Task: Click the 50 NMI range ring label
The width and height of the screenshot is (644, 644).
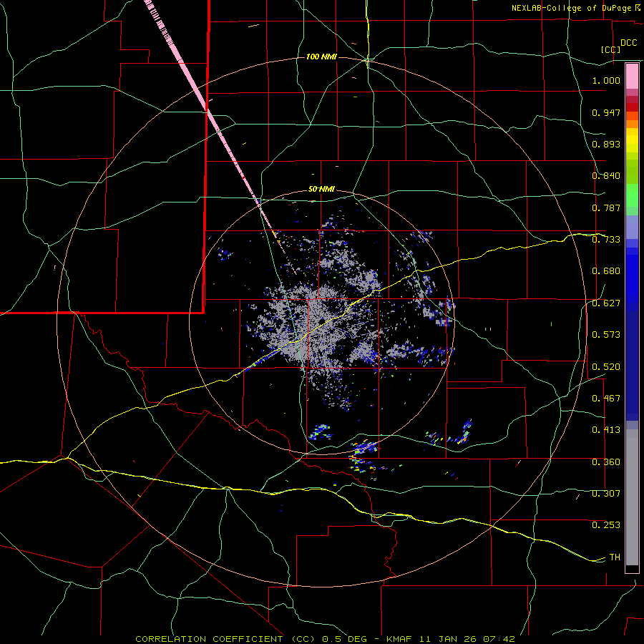Action: click(x=321, y=190)
